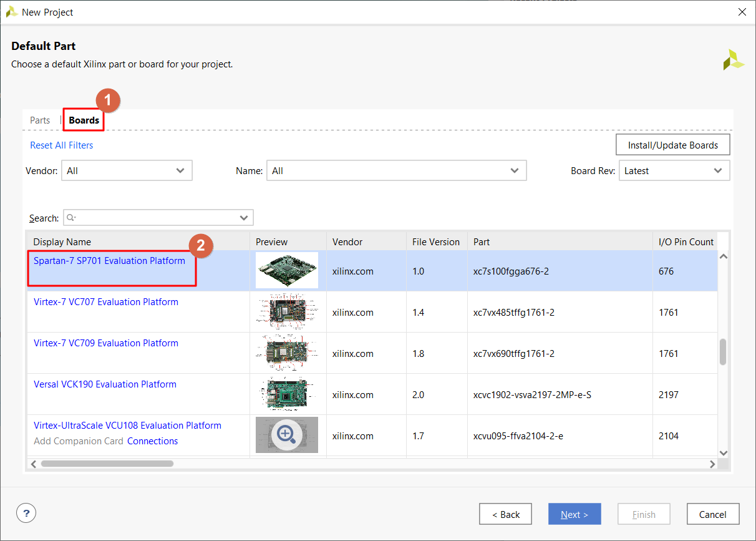
Task: Select Virtex-UltraScale VCU108 Evaluation Platform
Action: (127, 426)
